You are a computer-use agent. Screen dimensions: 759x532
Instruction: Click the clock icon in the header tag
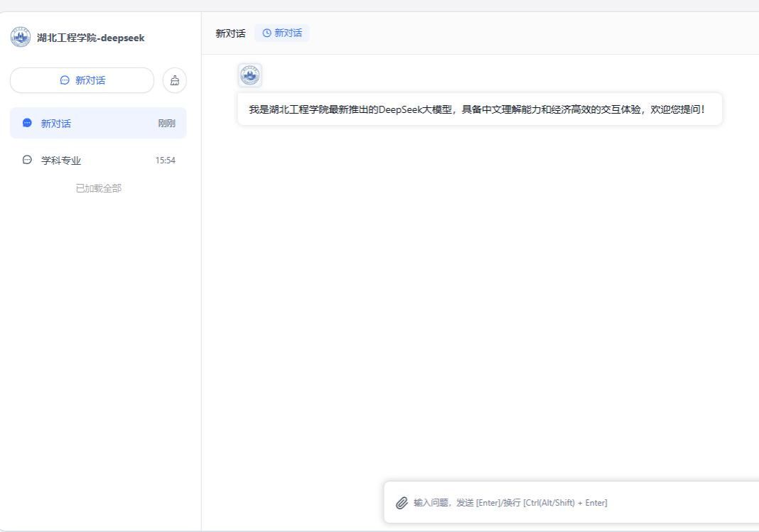[267, 33]
